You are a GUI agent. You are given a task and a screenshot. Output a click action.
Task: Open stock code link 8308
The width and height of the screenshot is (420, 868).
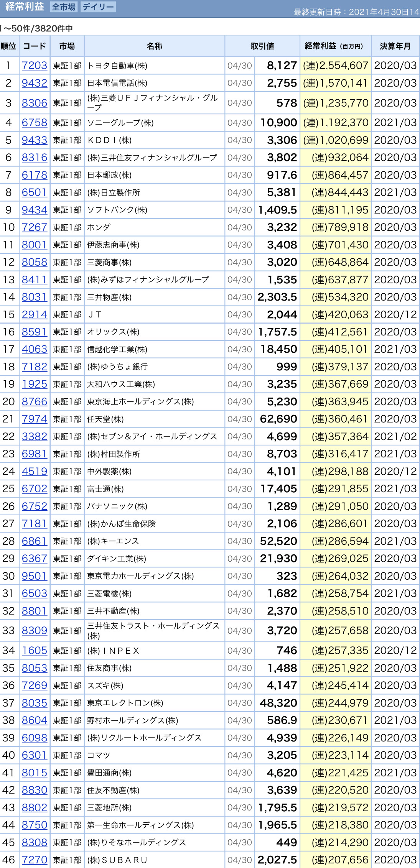[x=35, y=843]
